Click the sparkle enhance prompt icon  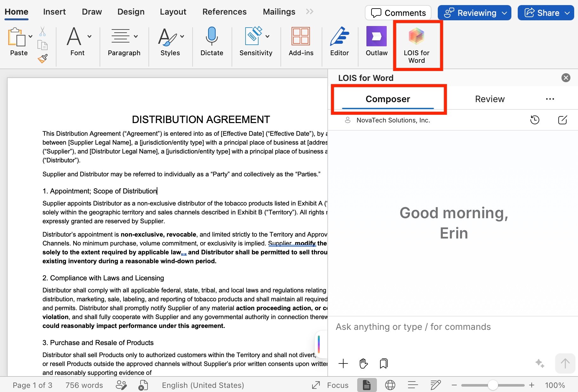(540, 363)
